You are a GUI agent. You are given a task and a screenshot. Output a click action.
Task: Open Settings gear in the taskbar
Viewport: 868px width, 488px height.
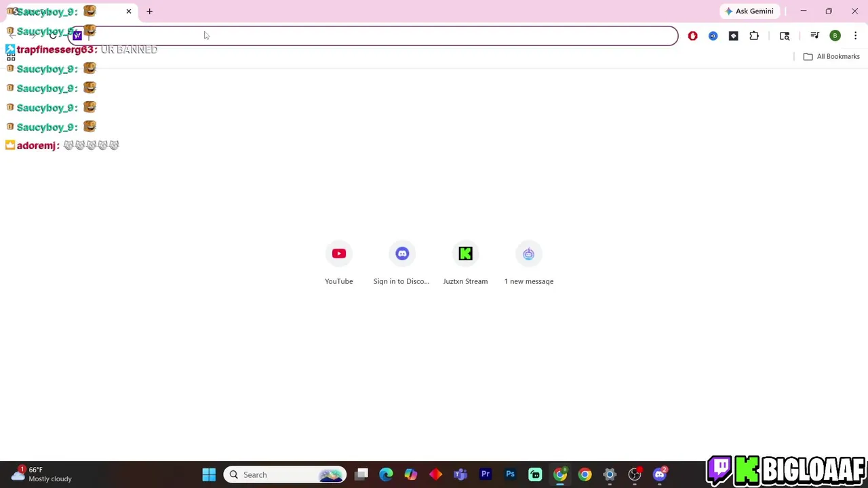[610, 474]
